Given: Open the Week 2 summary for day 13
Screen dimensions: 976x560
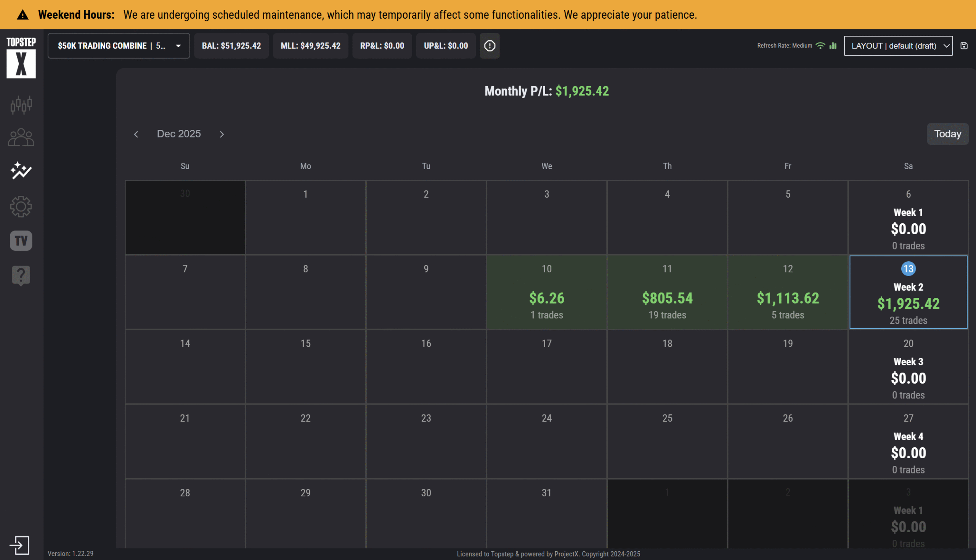Looking at the screenshot, I should click(x=908, y=292).
